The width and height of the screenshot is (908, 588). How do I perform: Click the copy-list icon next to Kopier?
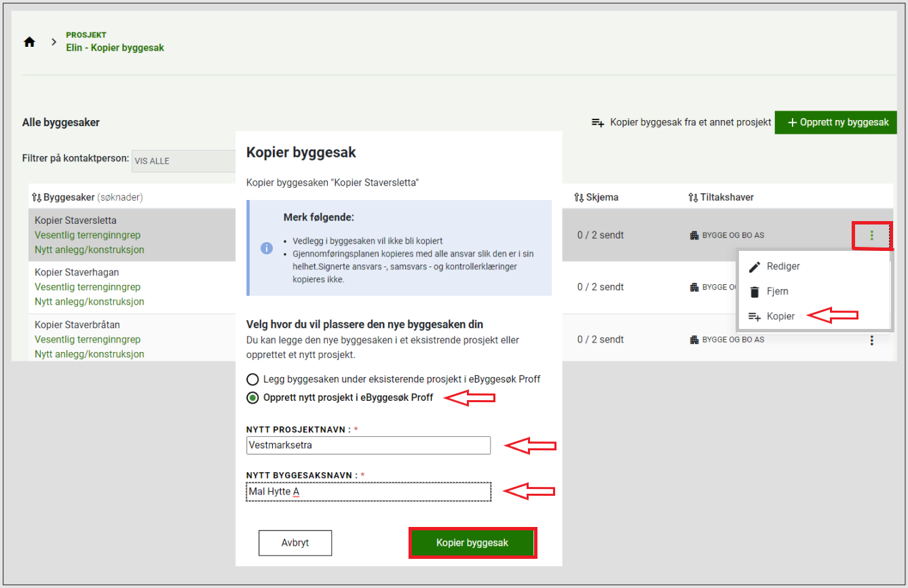click(x=754, y=317)
